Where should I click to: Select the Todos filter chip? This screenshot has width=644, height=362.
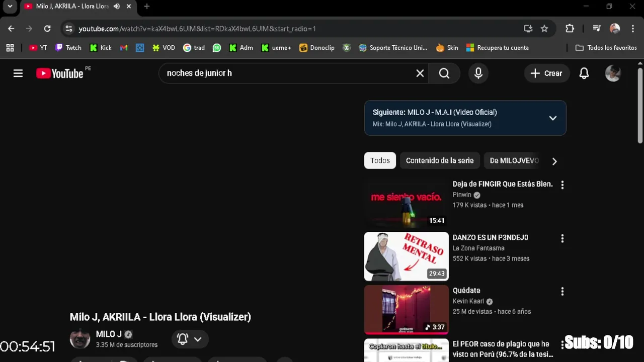(380, 160)
